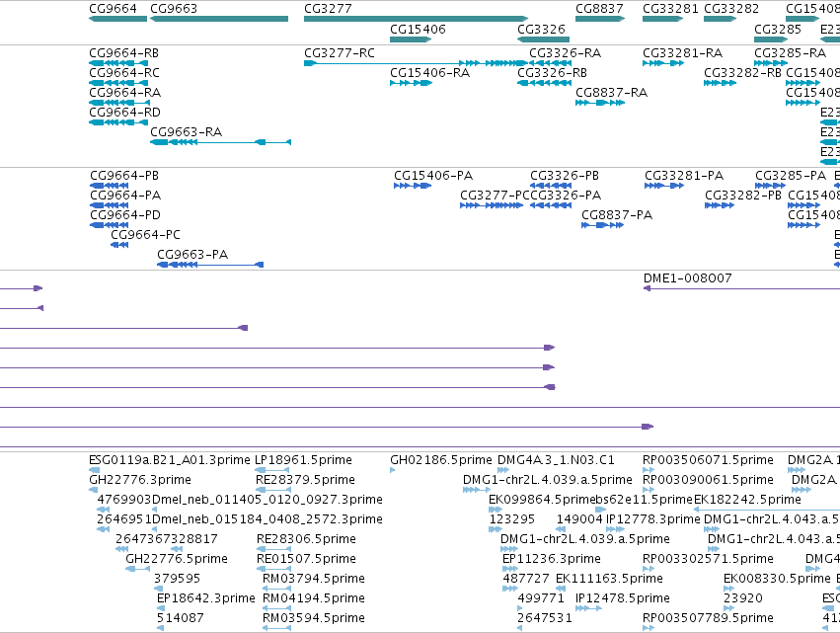Select protein CG9664-PC
The image size is (840, 633).
click(145, 235)
